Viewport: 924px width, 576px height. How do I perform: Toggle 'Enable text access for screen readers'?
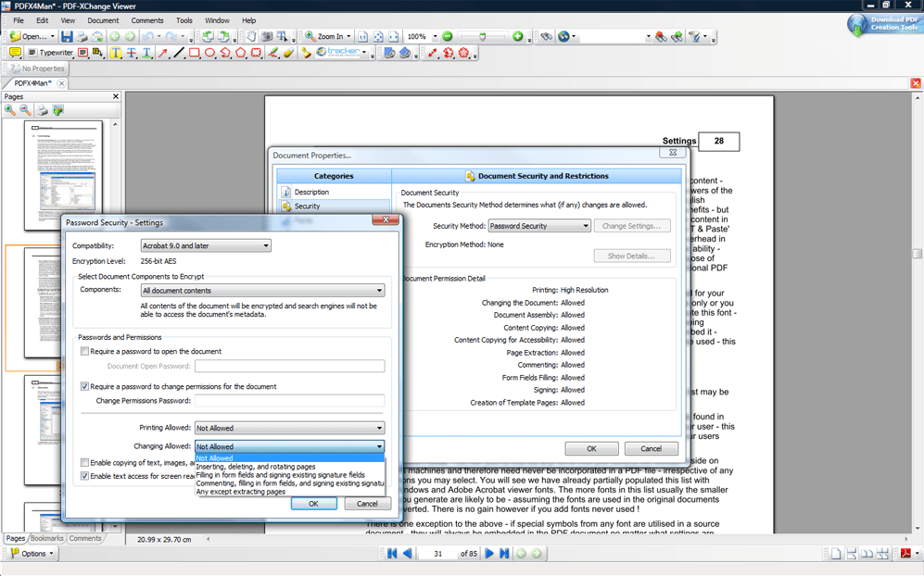(x=84, y=475)
